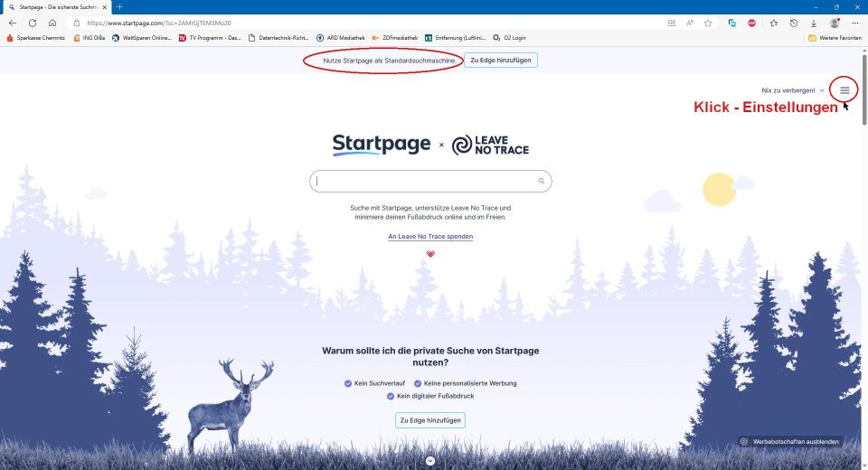Click the vertical page scrollbar
The height and width of the screenshot is (470, 868).
864,89
